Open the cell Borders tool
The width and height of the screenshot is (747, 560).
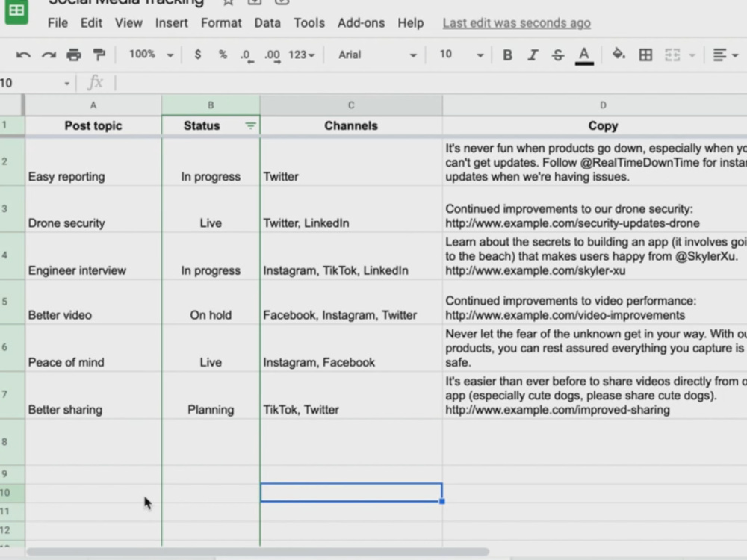(x=645, y=55)
